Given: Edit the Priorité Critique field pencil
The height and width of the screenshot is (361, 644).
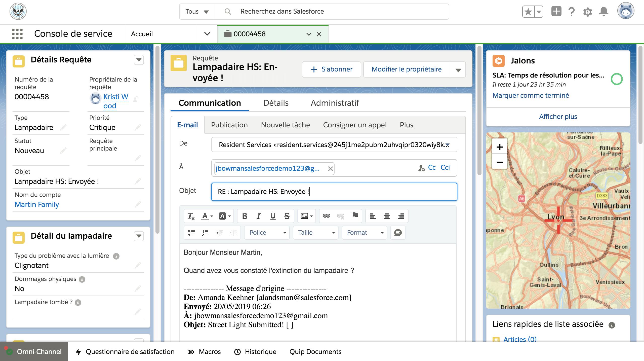Looking at the screenshot, I should click(138, 127).
